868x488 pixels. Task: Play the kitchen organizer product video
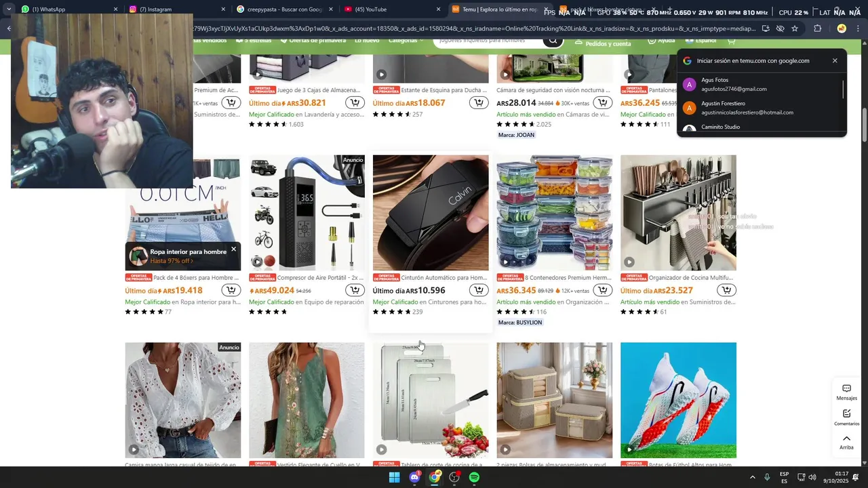629,262
